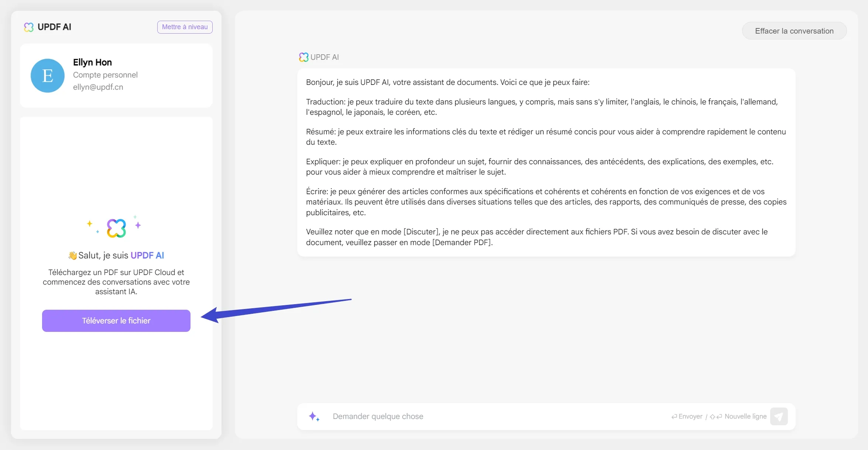
Task: Click the Compte personnel account label
Action: click(x=105, y=75)
